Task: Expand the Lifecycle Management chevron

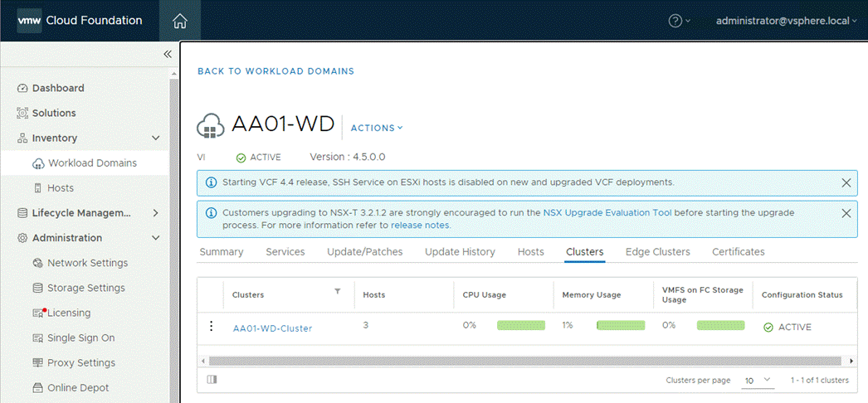Action: 156,213
